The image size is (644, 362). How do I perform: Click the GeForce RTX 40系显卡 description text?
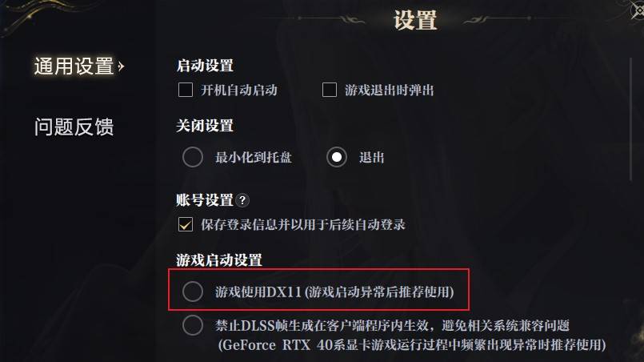pos(412,344)
